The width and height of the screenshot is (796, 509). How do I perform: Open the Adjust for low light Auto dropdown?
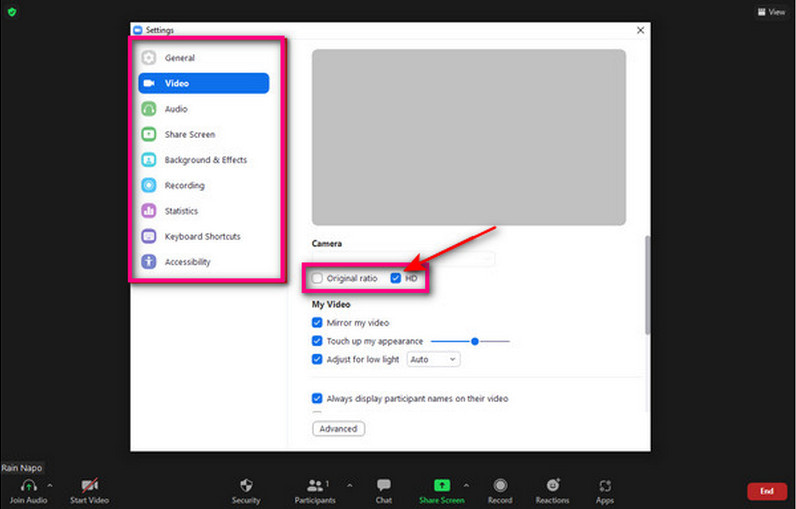pos(433,359)
